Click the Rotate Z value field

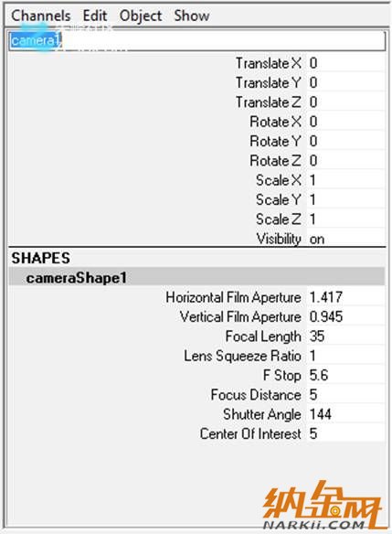click(345, 161)
